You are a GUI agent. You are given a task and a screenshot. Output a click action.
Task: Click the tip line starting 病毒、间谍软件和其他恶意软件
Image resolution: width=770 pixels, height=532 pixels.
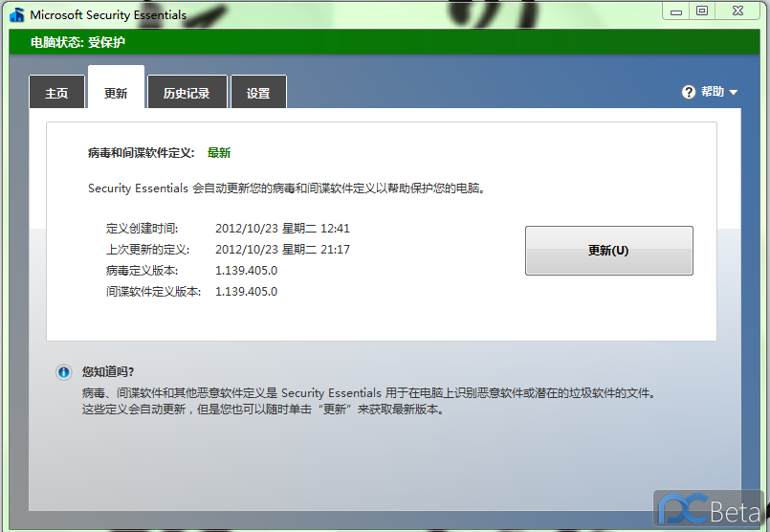tap(369, 393)
